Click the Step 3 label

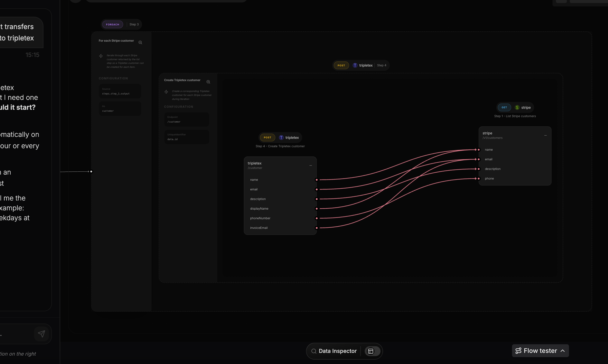click(134, 24)
